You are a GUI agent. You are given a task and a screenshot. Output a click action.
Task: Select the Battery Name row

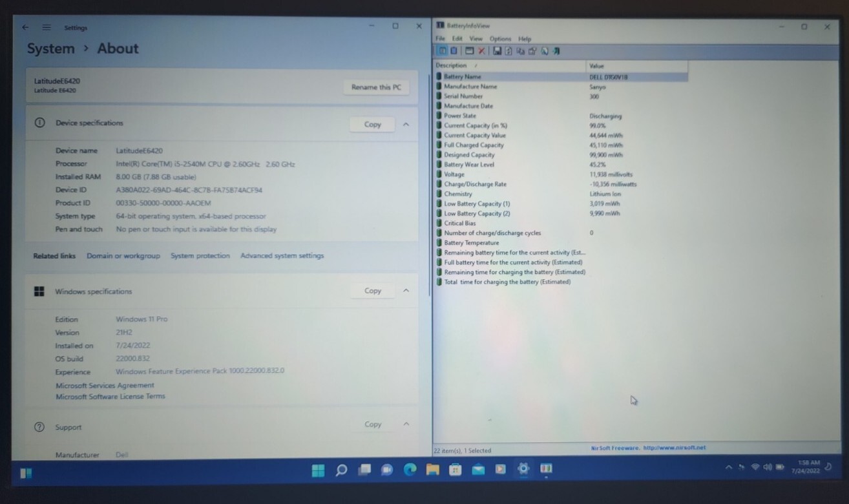point(561,77)
